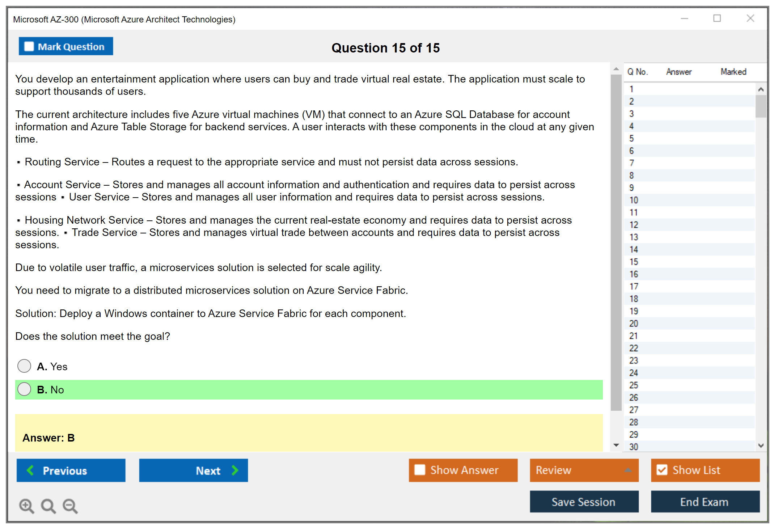Close the AZ-300 exam window

click(x=750, y=18)
